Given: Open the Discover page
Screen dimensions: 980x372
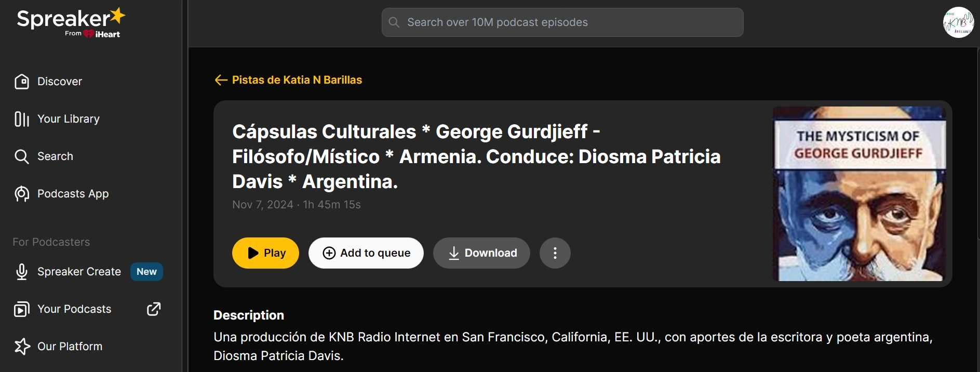Looking at the screenshot, I should tap(59, 82).
